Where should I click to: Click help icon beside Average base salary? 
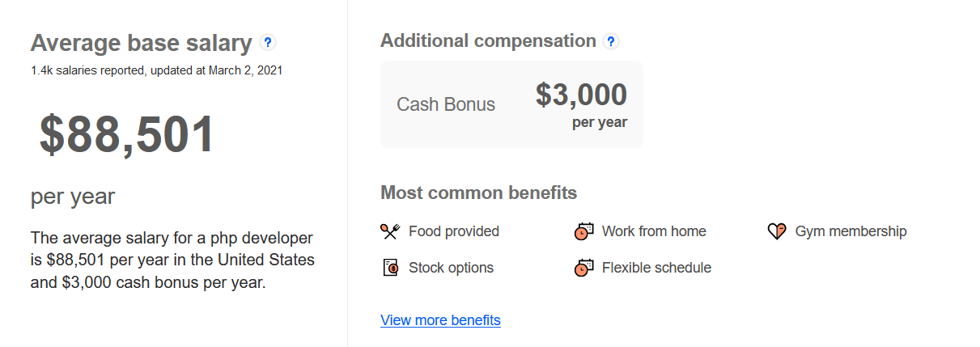(268, 42)
